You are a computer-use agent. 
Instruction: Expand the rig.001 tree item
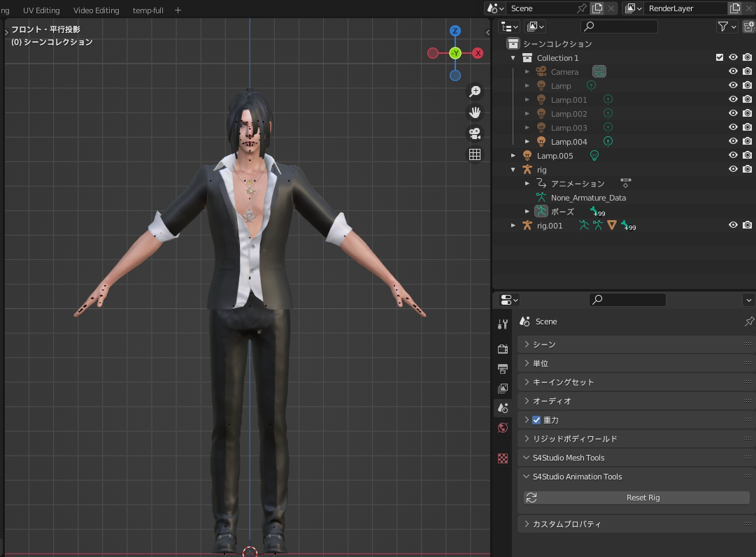pyautogui.click(x=513, y=226)
